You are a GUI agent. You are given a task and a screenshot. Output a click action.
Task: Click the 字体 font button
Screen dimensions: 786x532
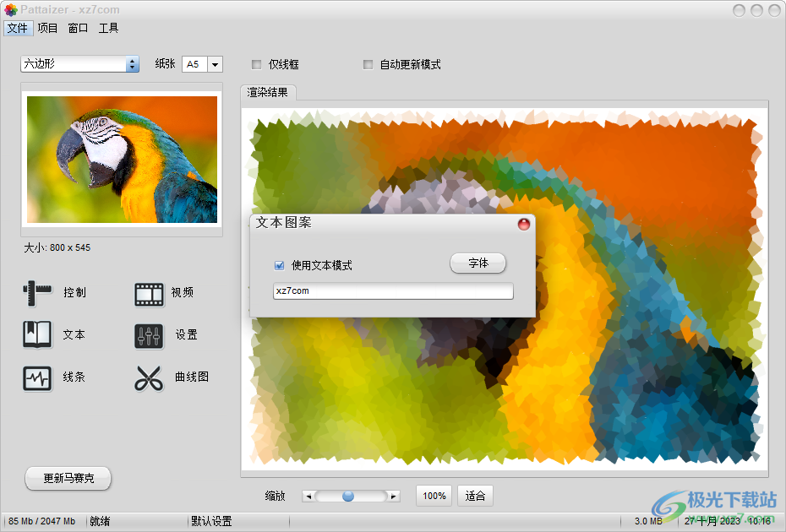(478, 263)
